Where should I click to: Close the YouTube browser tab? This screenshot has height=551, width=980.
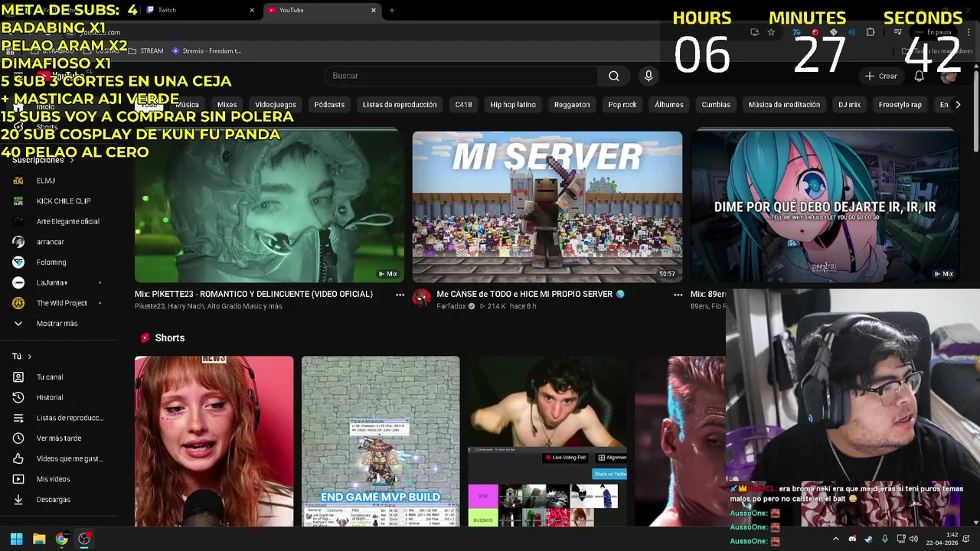pyautogui.click(x=374, y=10)
